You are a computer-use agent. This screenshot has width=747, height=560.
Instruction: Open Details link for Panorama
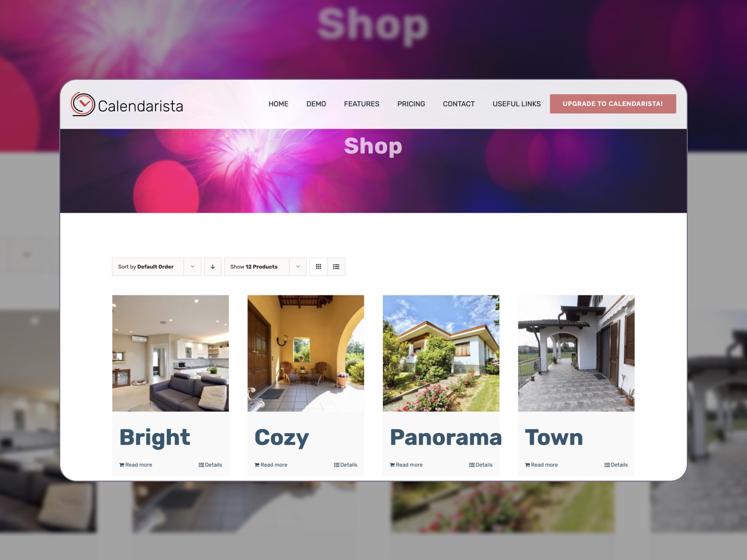pyautogui.click(x=484, y=465)
